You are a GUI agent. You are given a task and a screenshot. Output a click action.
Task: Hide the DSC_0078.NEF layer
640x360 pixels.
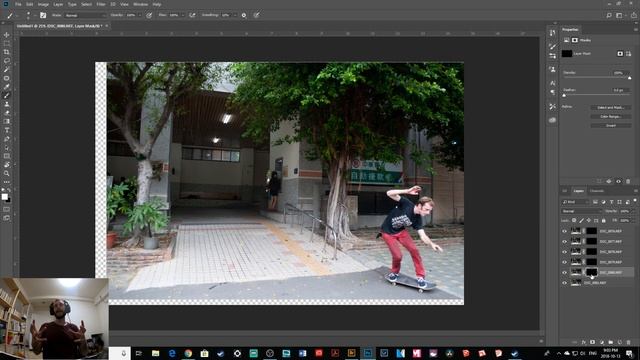click(x=564, y=252)
